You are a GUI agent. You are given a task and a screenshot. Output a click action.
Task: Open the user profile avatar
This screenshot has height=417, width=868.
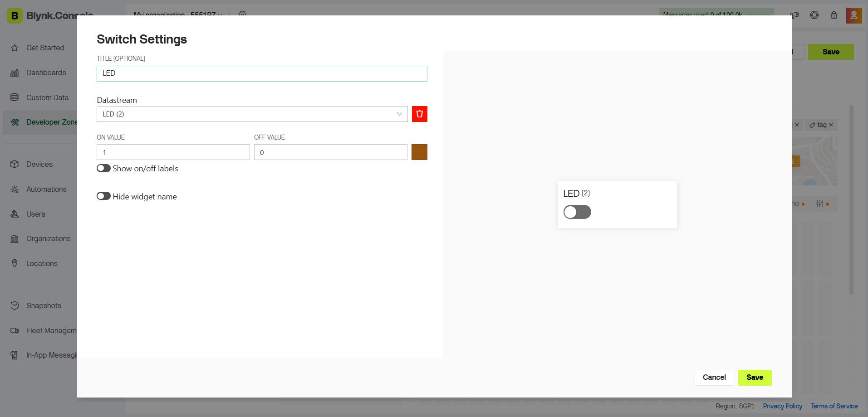click(854, 15)
